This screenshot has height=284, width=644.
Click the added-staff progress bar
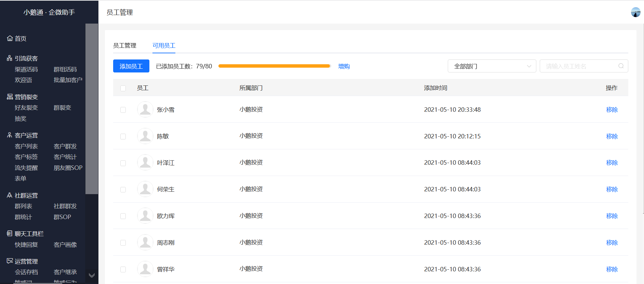275,66
